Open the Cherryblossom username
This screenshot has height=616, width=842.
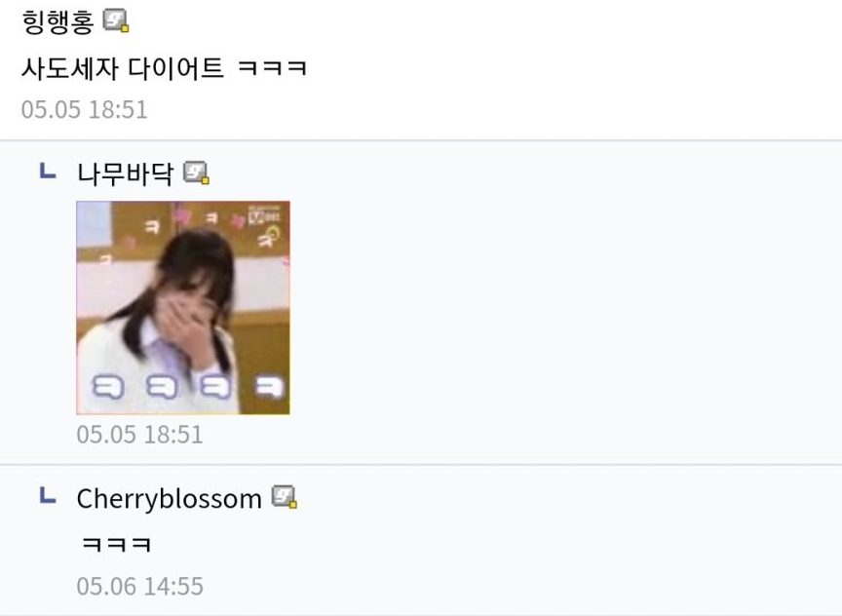click(x=170, y=499)
